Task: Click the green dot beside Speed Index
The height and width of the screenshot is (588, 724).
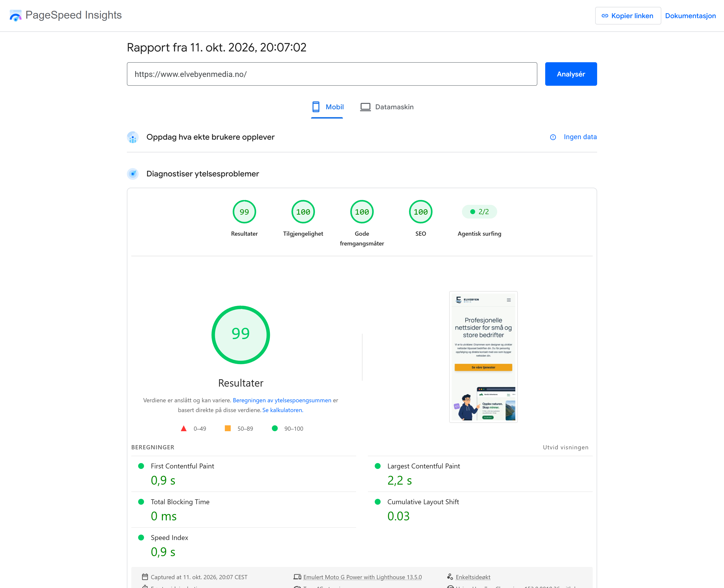Action: pos(141,538)
